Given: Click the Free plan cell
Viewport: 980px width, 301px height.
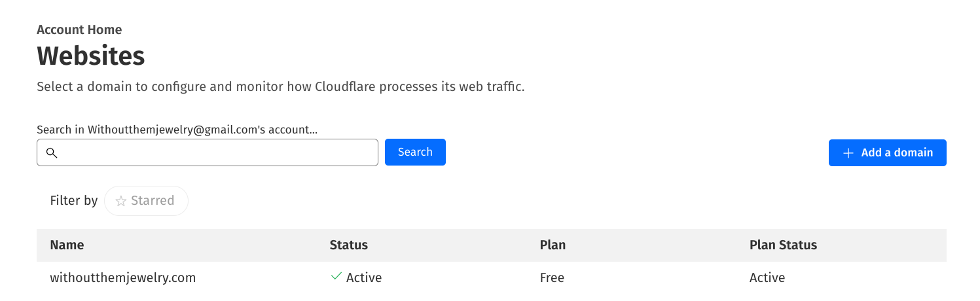Looking at the screenshot, I should (x=552, y=277).
